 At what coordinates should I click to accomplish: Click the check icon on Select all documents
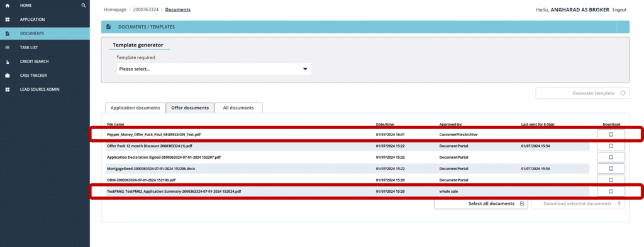[521, 204]
